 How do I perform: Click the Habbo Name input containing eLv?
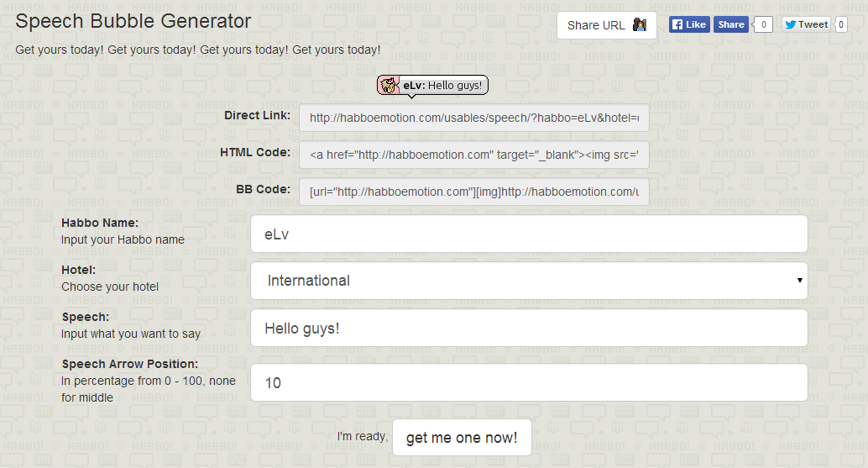coord(529,234)
